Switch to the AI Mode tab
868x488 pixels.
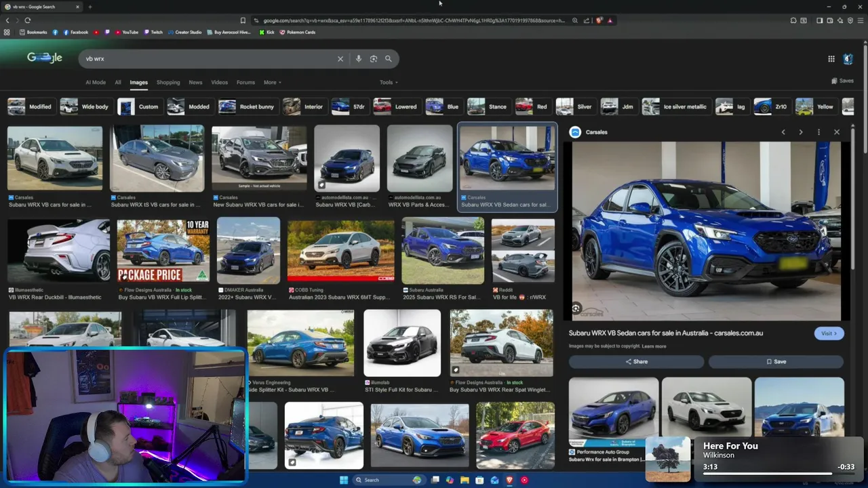[96, 83]
